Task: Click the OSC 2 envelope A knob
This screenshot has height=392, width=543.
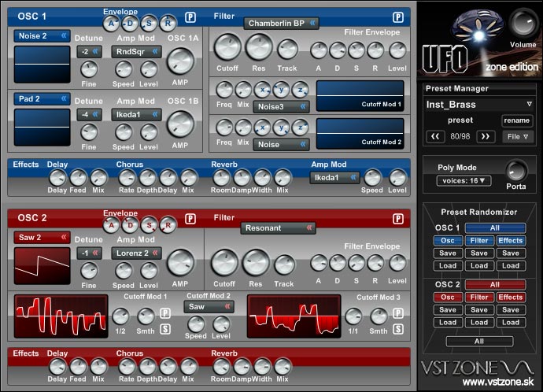Action: [112, 225]
